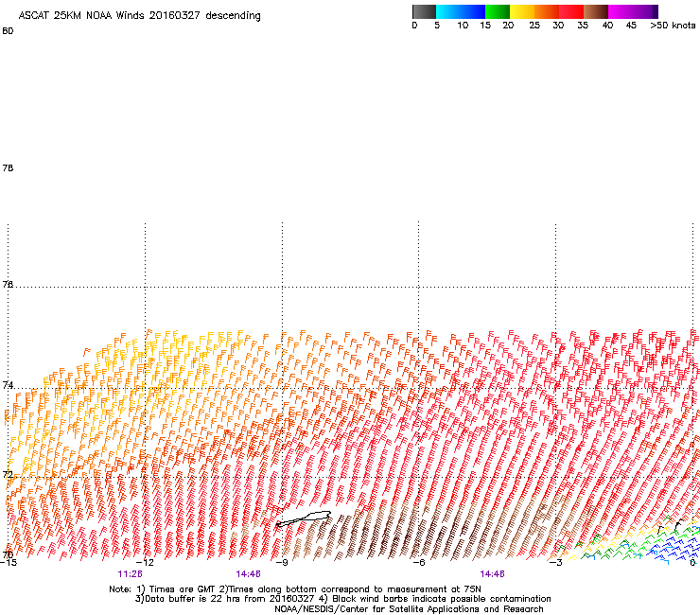This screenshot has width=700, height=615.
Task: Click the '-12' longitude axis label
Action: point(145,562)
